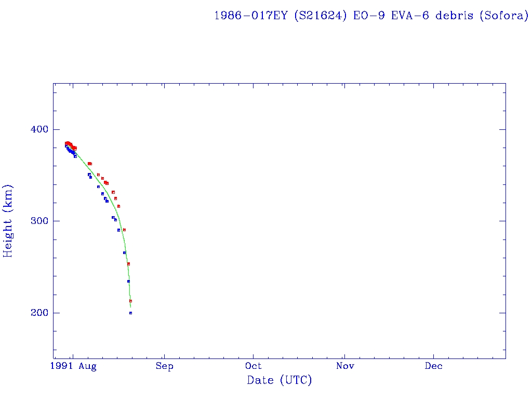Click the bottom end of the green curve
Image resolution: width=532 pixels, height=399 pixels.
[130, 307]
